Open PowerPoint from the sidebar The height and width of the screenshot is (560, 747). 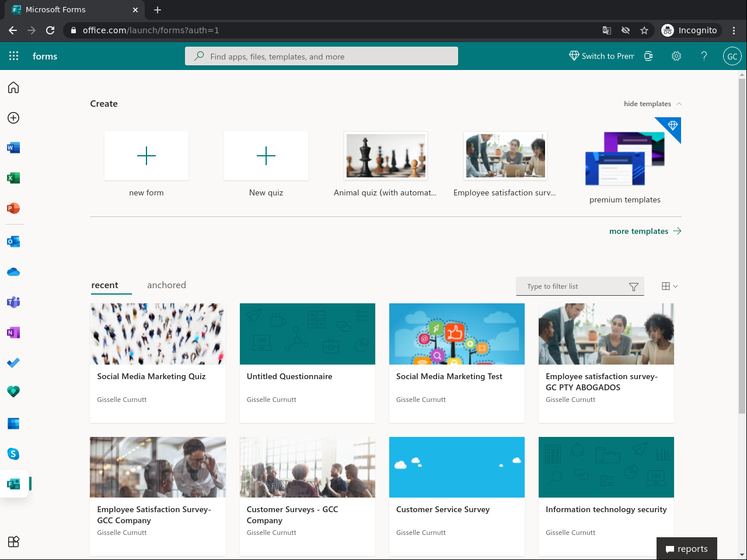13,208
